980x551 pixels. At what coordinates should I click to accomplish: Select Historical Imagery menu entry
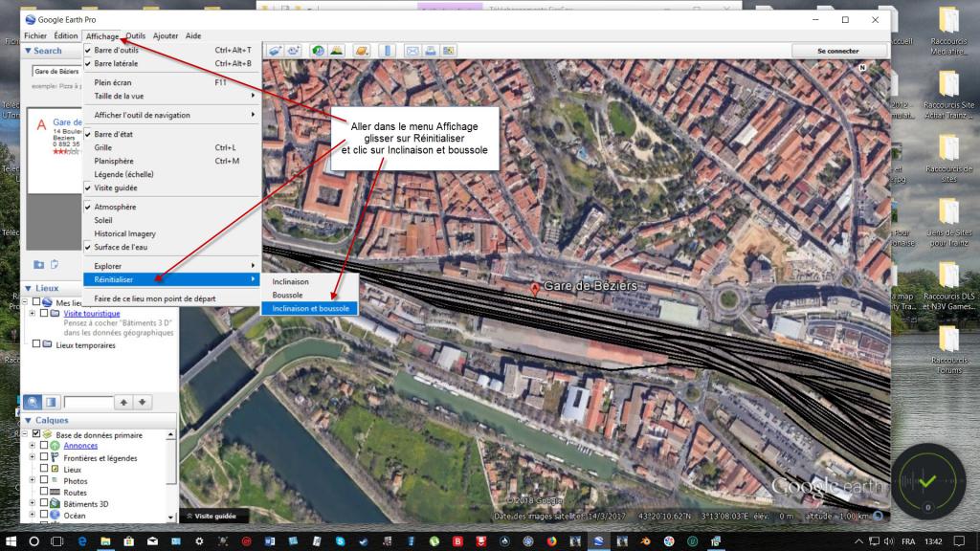172,233
